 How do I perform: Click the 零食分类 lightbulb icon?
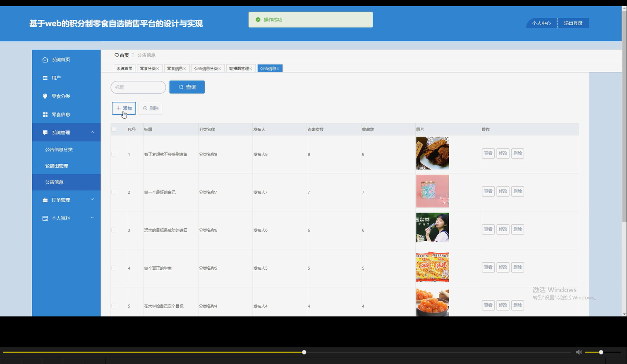pyautogui.click(x=45, y=96)
